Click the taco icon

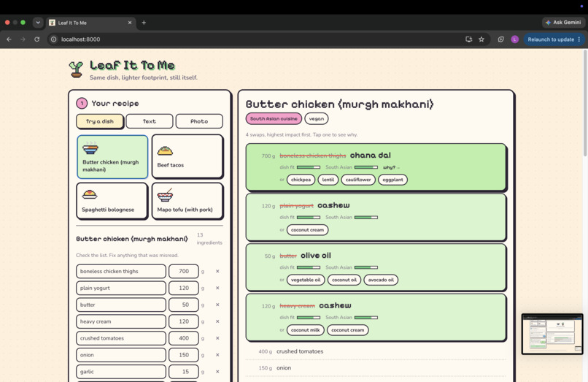point(165,151)
